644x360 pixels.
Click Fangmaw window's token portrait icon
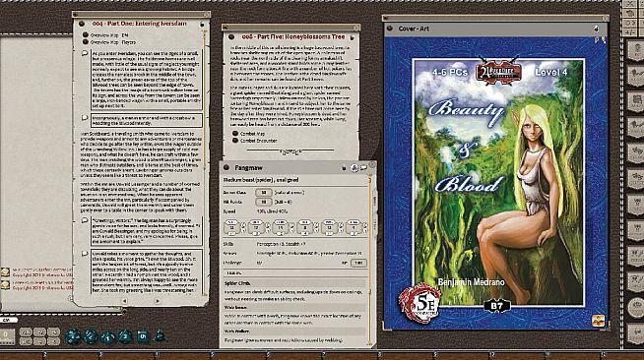pyautogui.click(x=354, y=167)
